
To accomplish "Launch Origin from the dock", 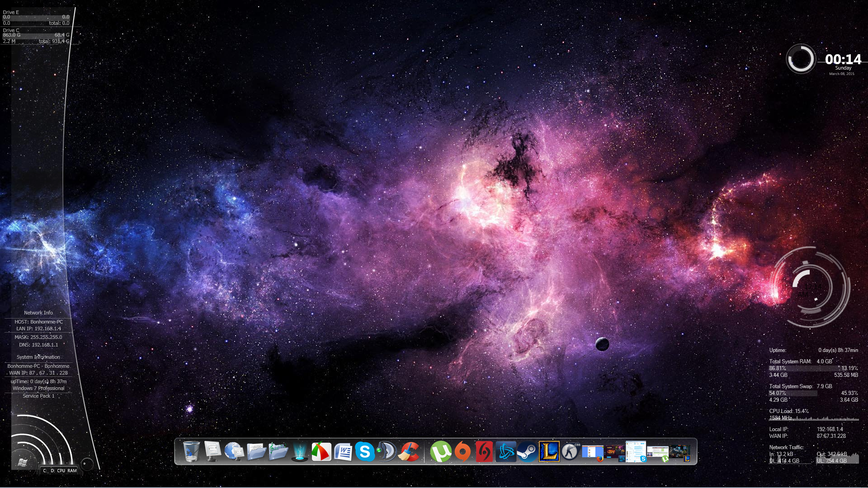I will click(x=462, y=451).
